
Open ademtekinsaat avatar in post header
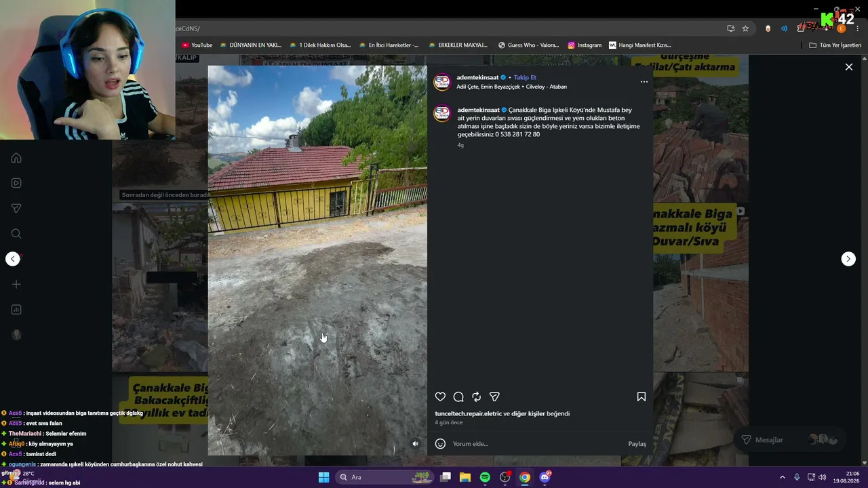pyautogui.click(x=442, y=82)
